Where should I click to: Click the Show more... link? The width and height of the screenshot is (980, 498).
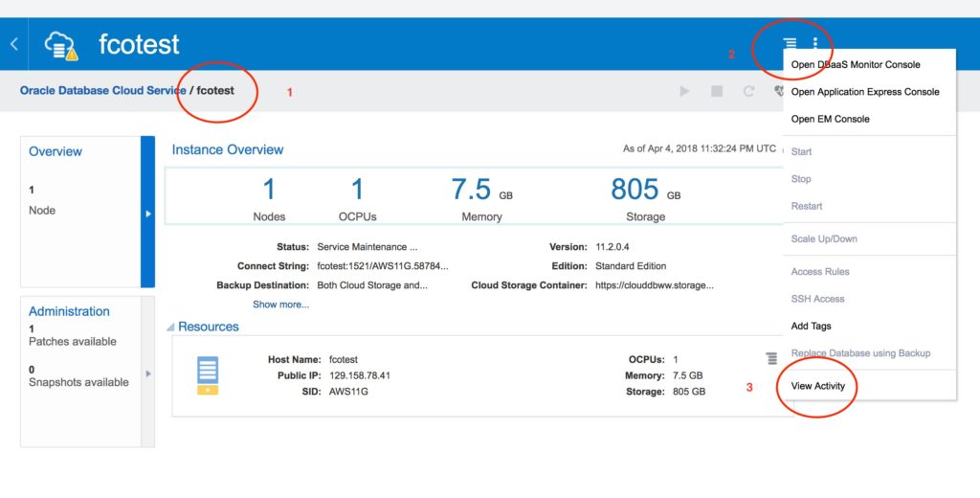[x=280, y=305]
